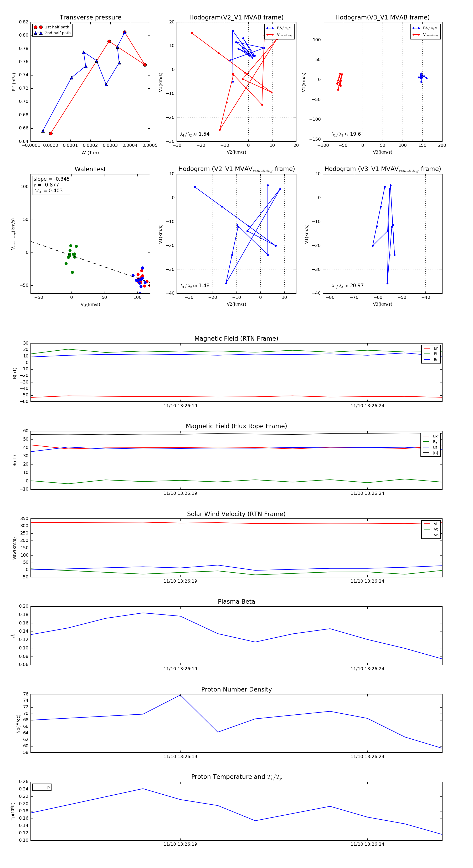Click the λ1/λ3 ≈ 20.97 annotation

pyautogui.click(x=347, y=286)
